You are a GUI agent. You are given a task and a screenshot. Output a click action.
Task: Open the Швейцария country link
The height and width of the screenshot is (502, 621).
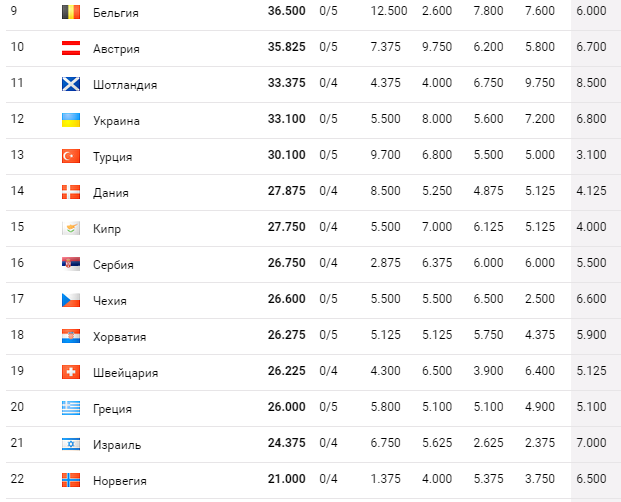125,373
